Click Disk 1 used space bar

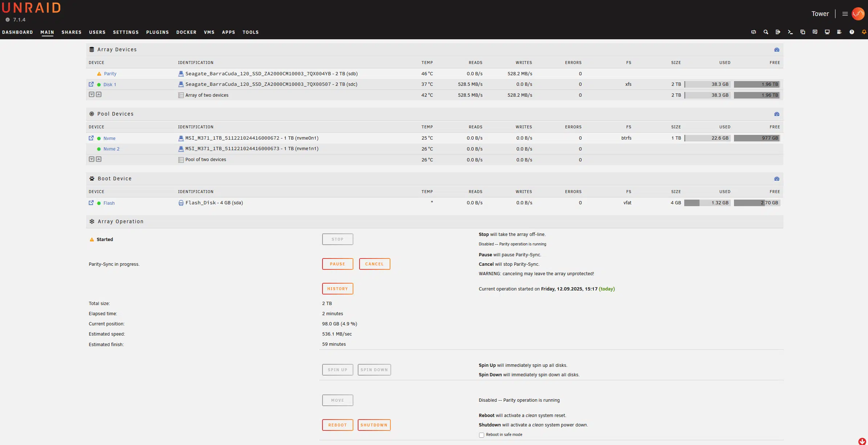point(707,84)
